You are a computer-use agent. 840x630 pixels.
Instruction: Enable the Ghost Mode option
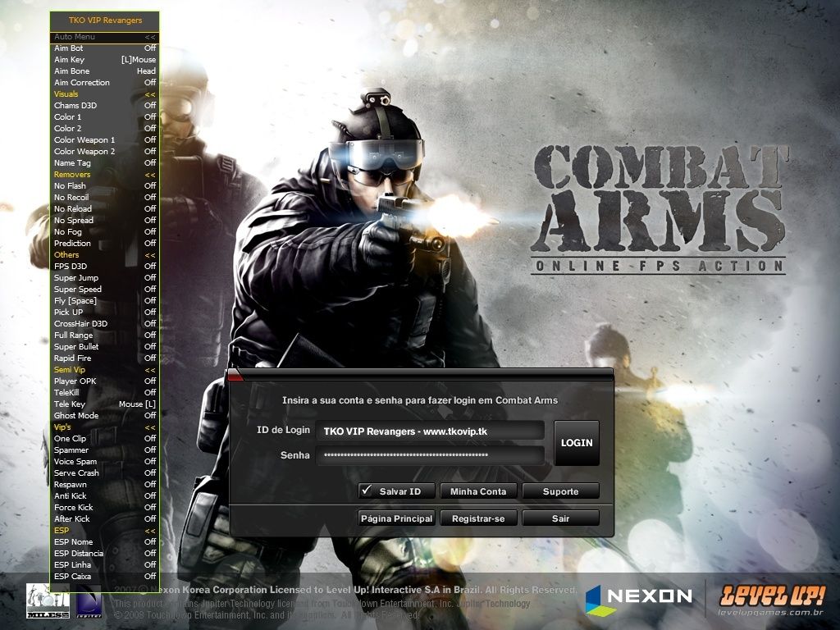[105, 415]
